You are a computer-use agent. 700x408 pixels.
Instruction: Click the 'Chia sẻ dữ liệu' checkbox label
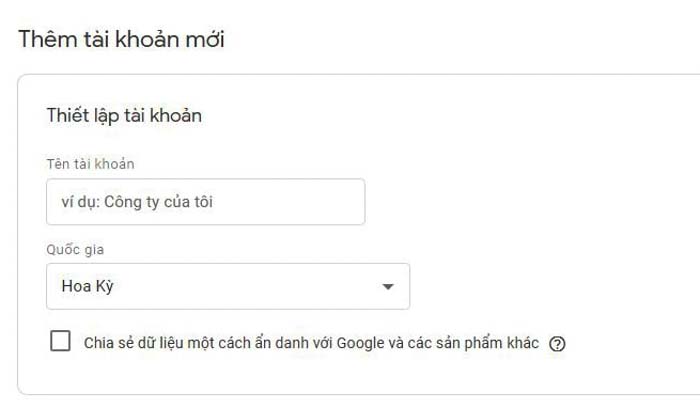pos(311,343)
